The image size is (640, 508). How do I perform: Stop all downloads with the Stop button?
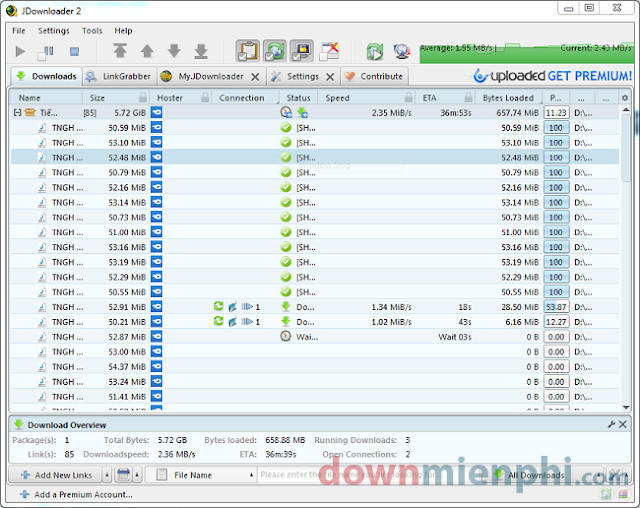pos(74,51)
